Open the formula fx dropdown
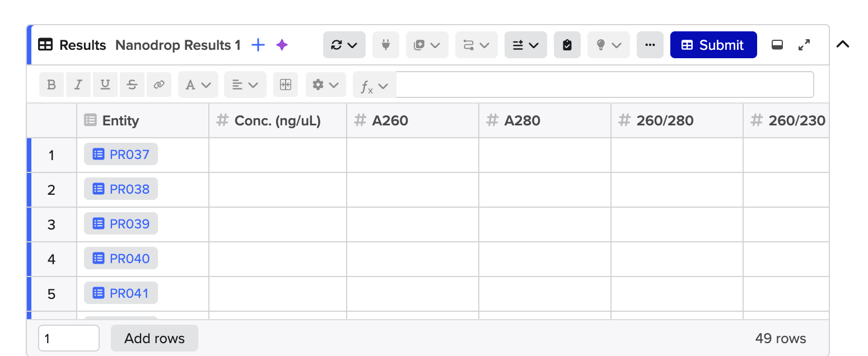868x356 pixels. click(x=374, y=84)
